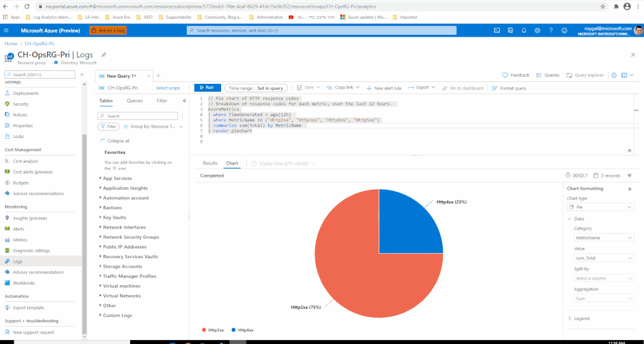Collapse the left resource menu
This screenshot has height=344, width=644.
coord(82,74)
